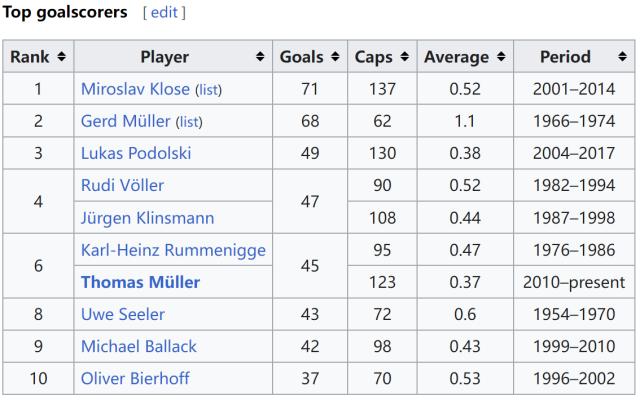Sort by Goals using its arrow icon
Image resolution: width=640 pixels, height=400 pixels.
coord(336,57)
